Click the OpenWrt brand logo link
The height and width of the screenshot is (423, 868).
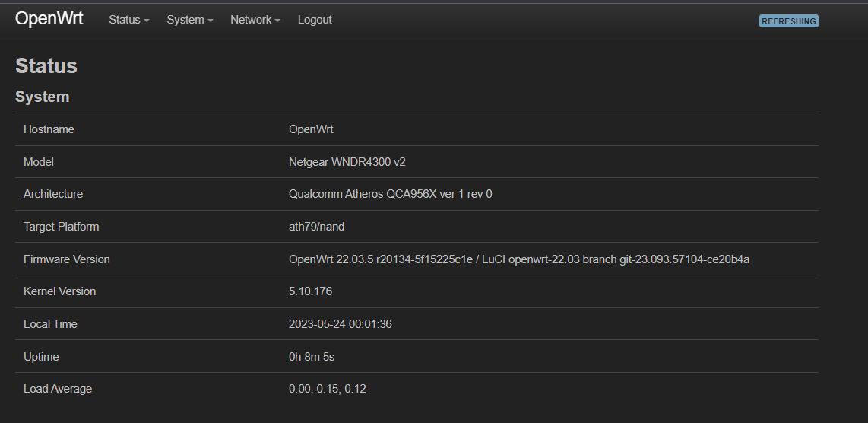coord(49,19)
